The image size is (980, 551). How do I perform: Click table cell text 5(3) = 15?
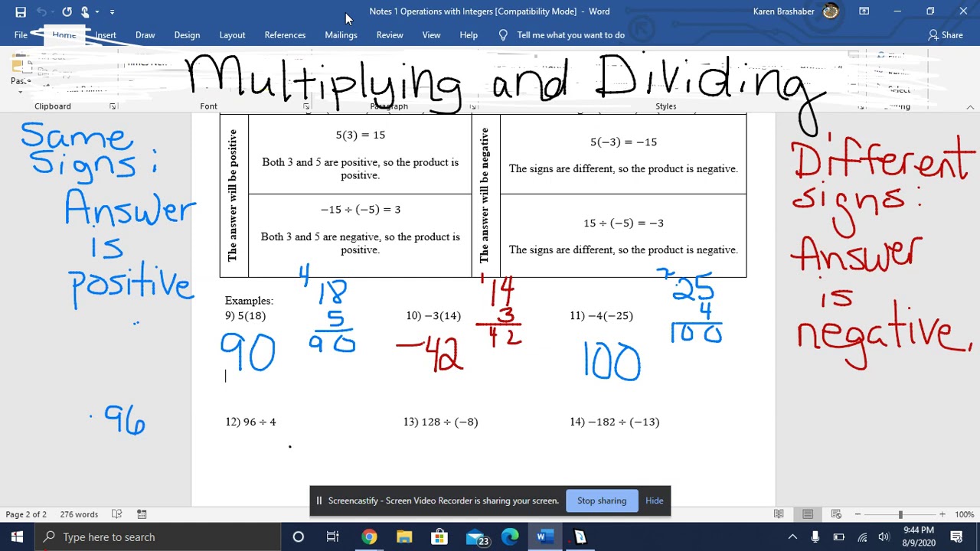click(x=360, y=135)
